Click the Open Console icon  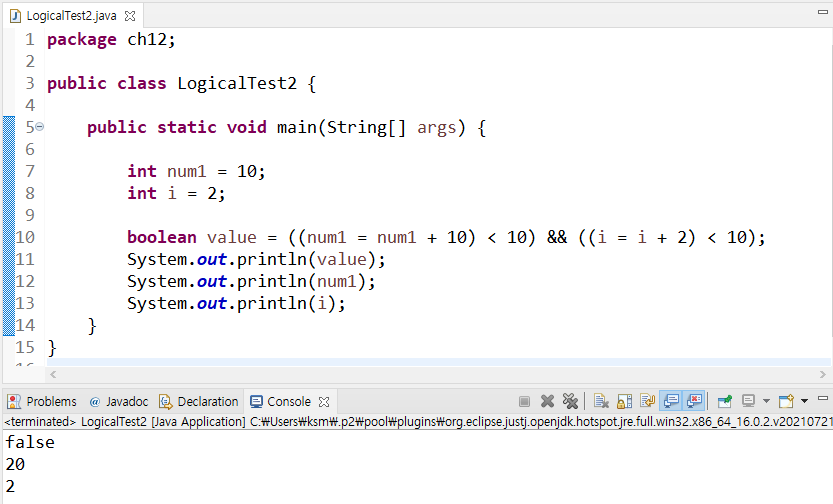click(x=786, y=401)
